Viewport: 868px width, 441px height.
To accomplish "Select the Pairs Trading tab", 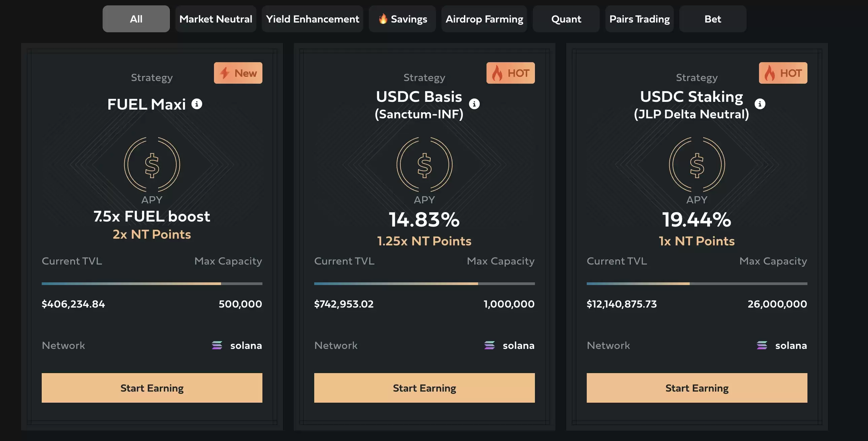I will tap(639, 19).
